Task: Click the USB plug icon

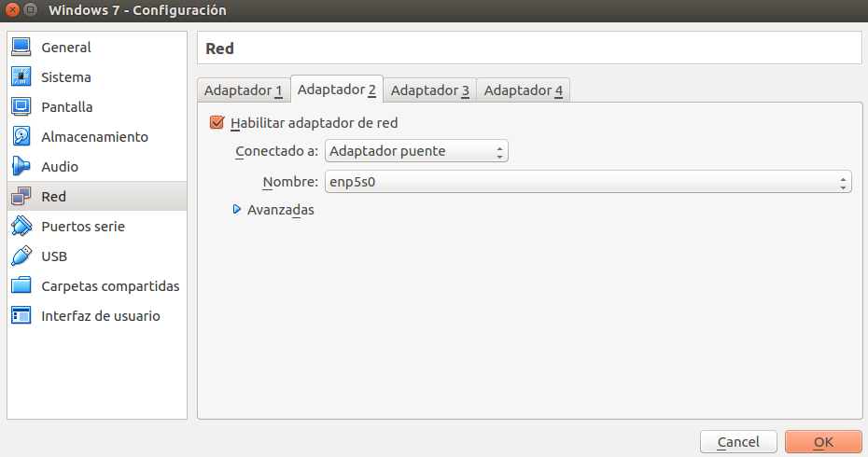Action: coord(21,256)
